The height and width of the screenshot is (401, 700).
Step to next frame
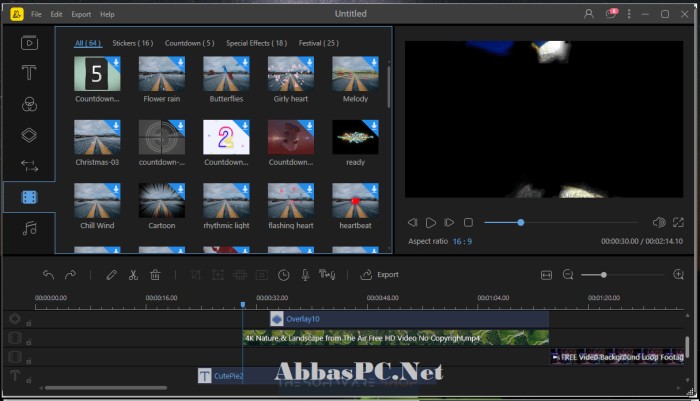[449, 222]
